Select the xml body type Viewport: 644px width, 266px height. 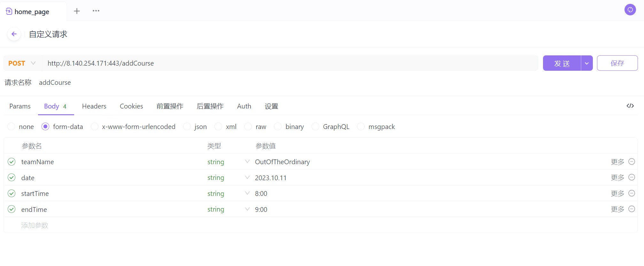pyautogui.click(x=218, y=127)
